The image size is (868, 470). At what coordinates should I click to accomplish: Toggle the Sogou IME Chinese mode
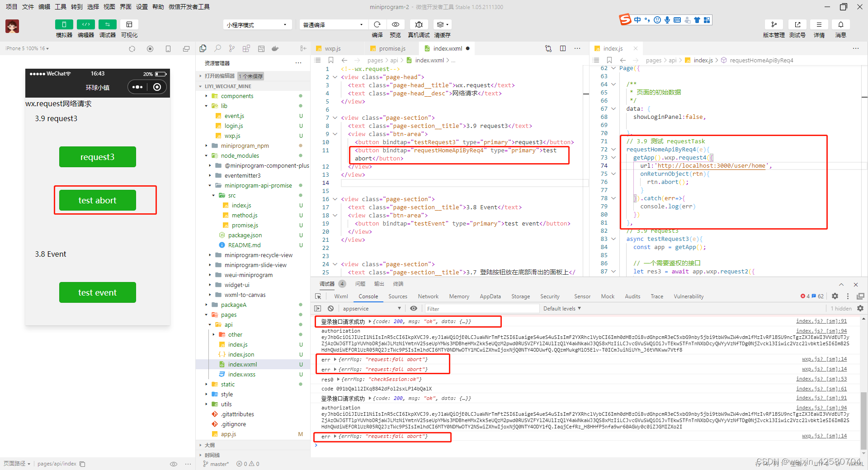click(637, 20)
